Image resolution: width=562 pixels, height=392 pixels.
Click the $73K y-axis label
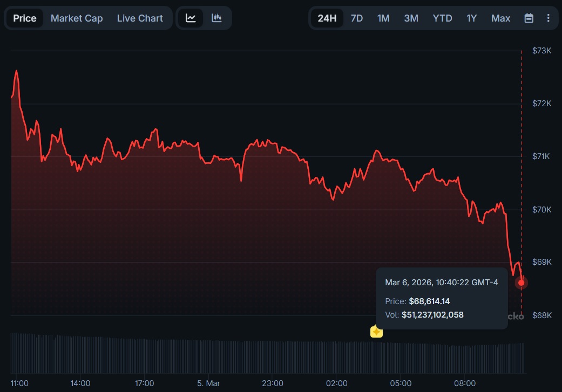pos(541,51)
